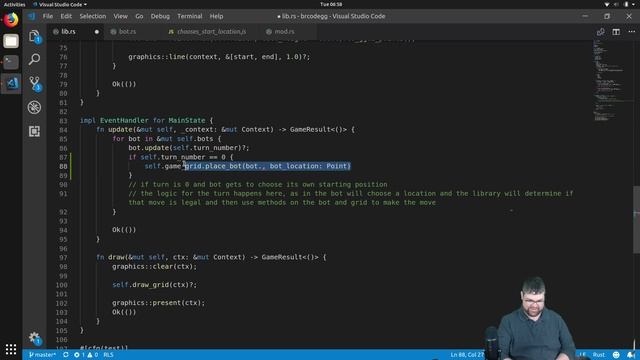
Task: Open the Terminal menu
Action: click(x=189, y=16)
